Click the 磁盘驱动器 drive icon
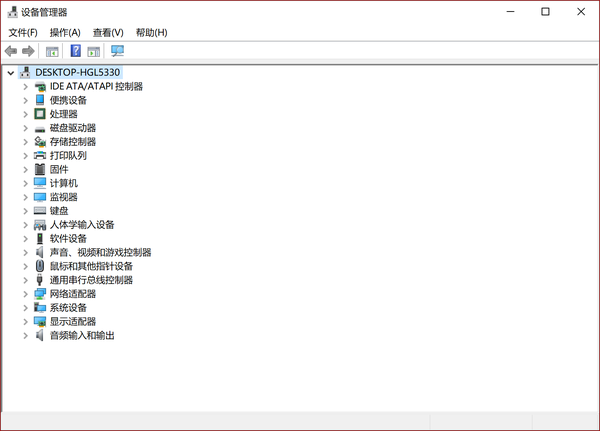This screenshot has height=431, width=600. 40,129
